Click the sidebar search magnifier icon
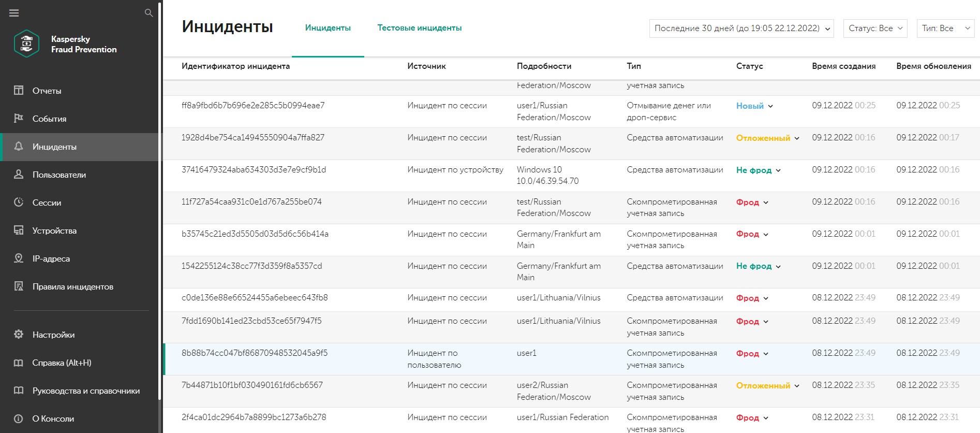This screenshot has height=433, width=980. click(149, 13)
